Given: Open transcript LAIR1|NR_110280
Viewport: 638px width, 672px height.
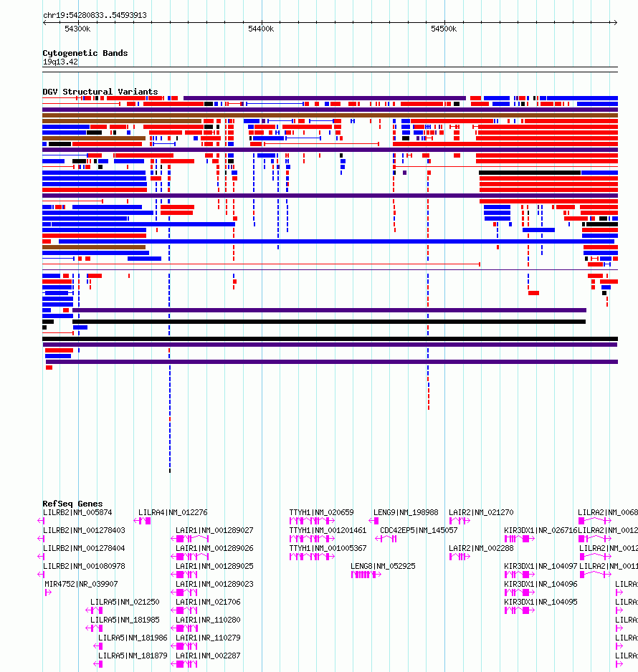Looking at the screenshot, I should pyautogui.click(x=208, y=620).
